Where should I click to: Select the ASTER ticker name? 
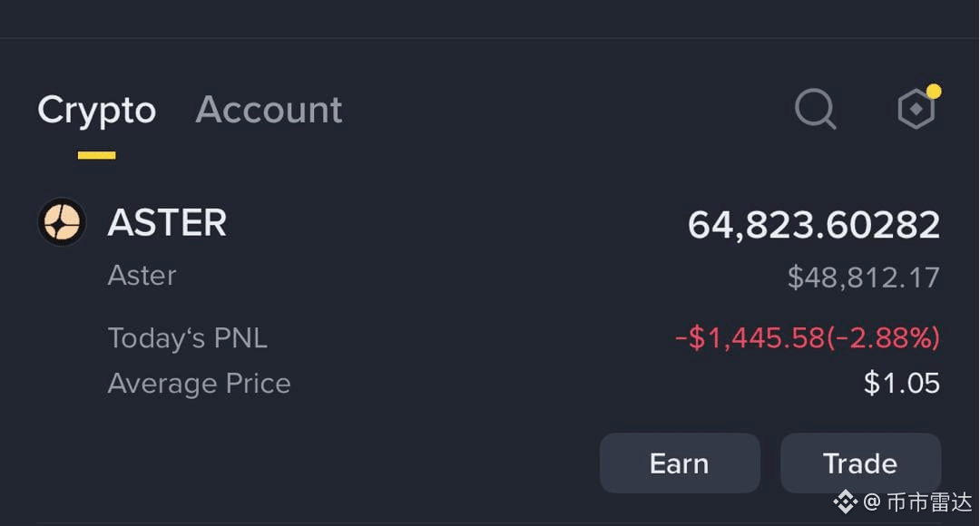click(167, 223)
